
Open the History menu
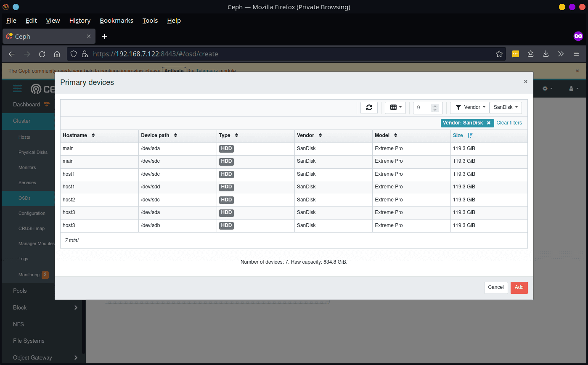[79, 21]
